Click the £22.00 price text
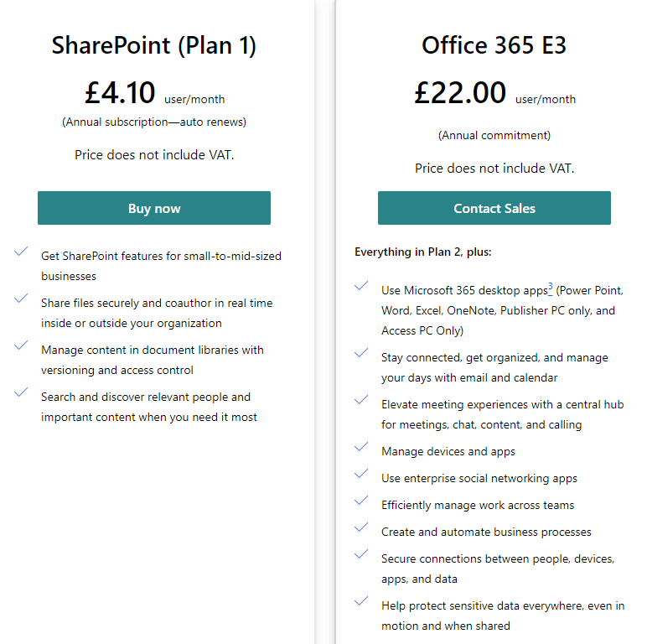 [460, 92]
